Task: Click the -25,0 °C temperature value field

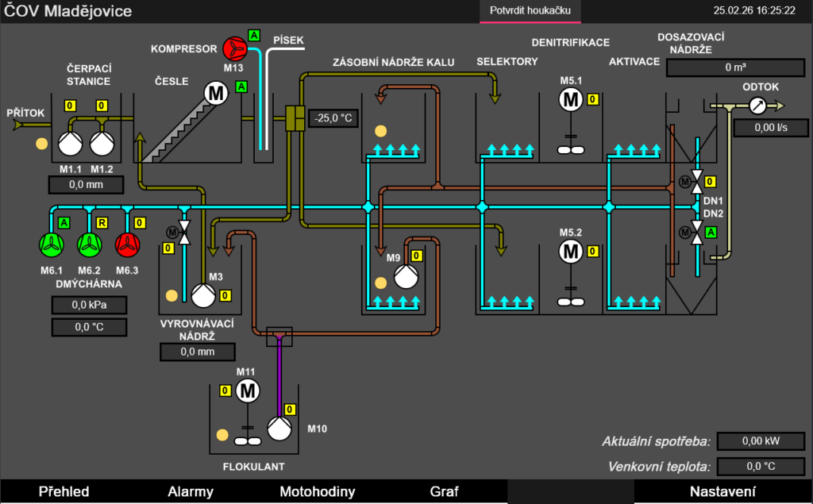Action: coord(333,118)
